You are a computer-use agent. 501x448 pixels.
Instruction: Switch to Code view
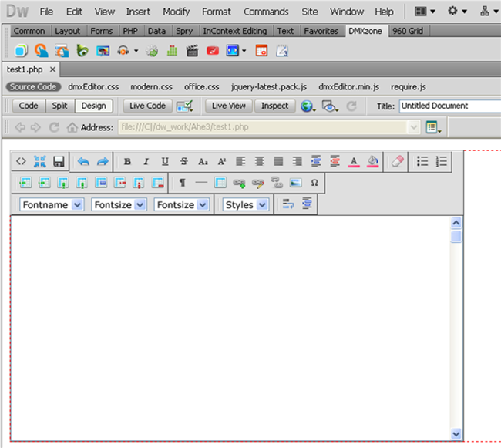coord(29,106)
